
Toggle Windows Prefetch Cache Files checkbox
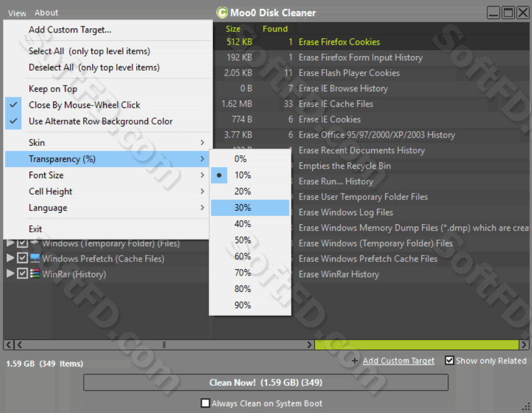pyautogui.click(x=22, y=258)
